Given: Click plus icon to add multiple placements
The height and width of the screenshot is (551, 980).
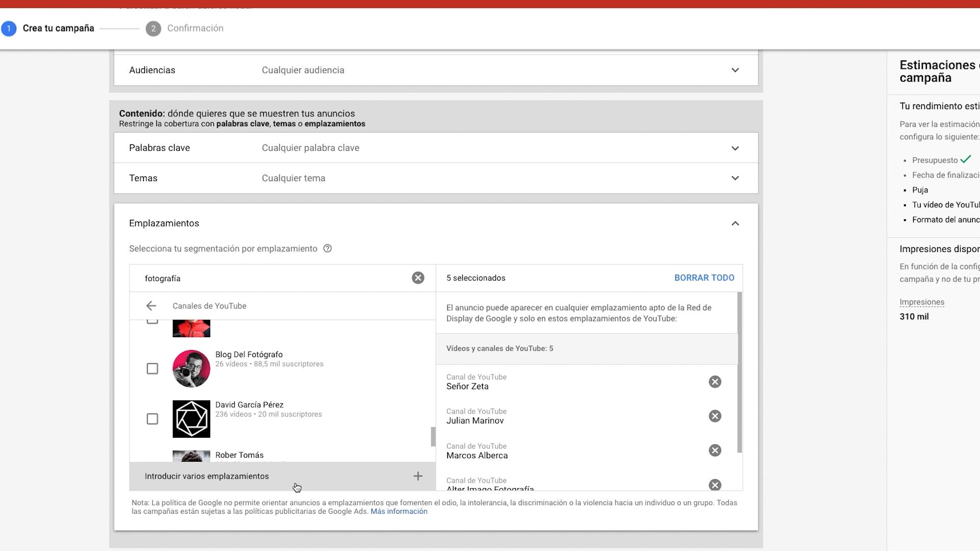Looking at the screenshot, I should pyautogui.click(x=418, y=476).
